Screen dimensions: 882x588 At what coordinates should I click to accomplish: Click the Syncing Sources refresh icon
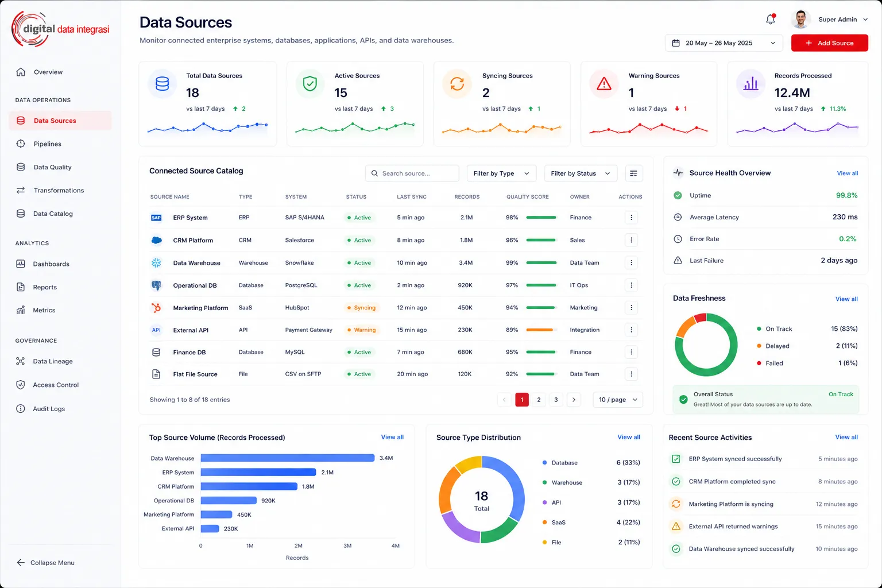(x=457, y=84)
